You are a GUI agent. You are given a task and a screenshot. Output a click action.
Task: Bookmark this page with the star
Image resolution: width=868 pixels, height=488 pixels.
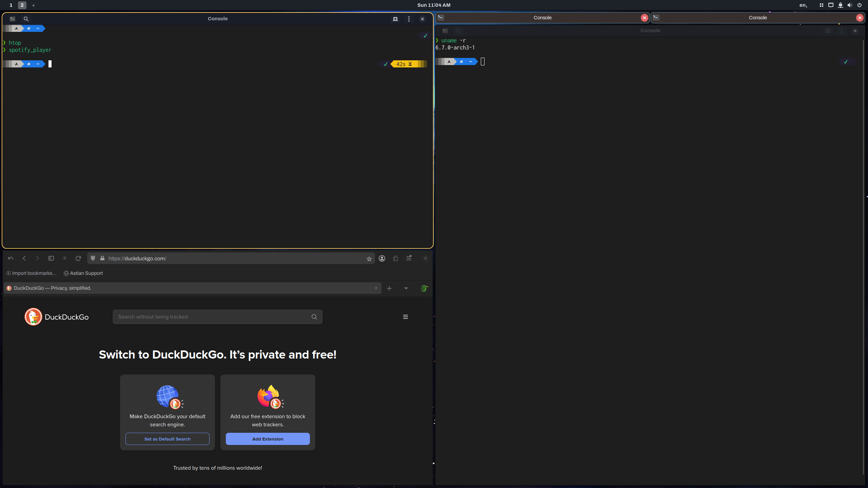pos(369,259)
